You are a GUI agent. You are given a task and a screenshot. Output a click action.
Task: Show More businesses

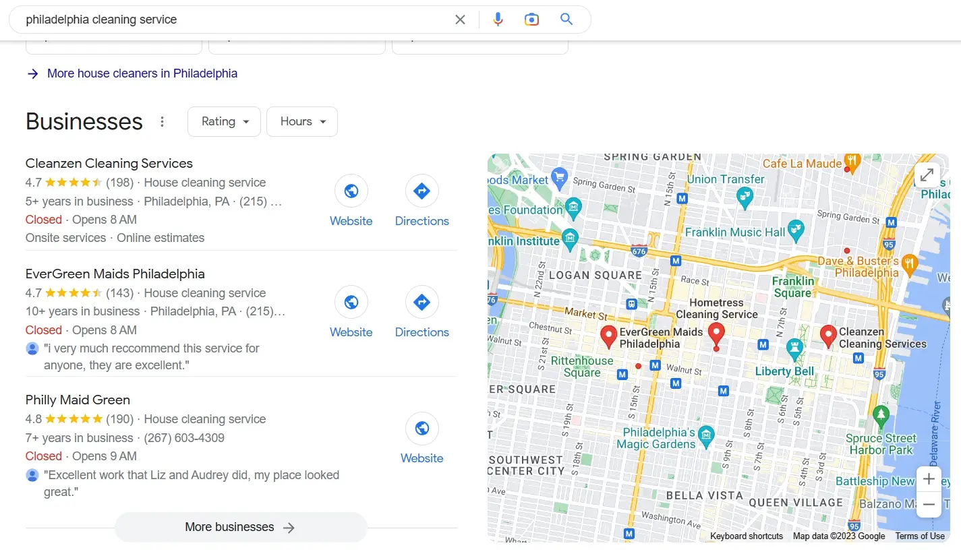click(241, 527)
